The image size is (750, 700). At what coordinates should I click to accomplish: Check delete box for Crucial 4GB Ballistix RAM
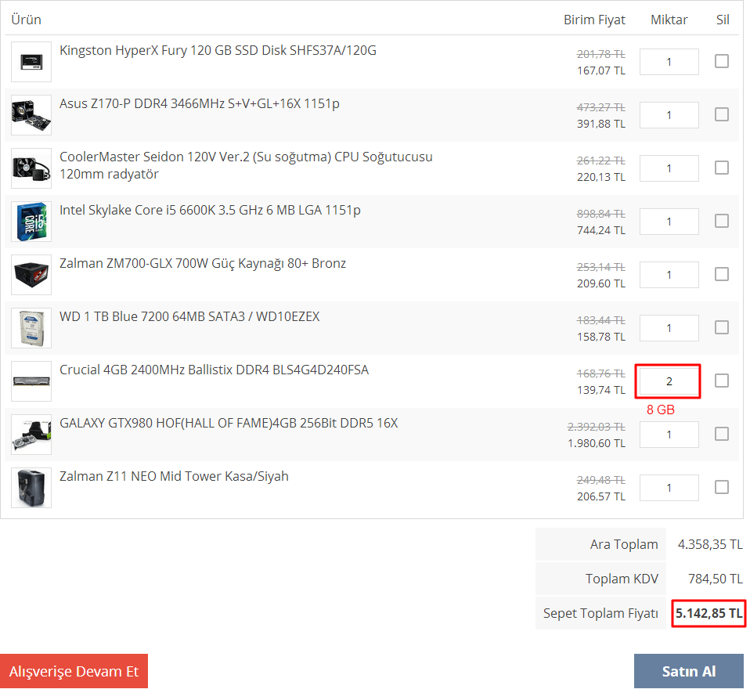[x=721, y=381]
